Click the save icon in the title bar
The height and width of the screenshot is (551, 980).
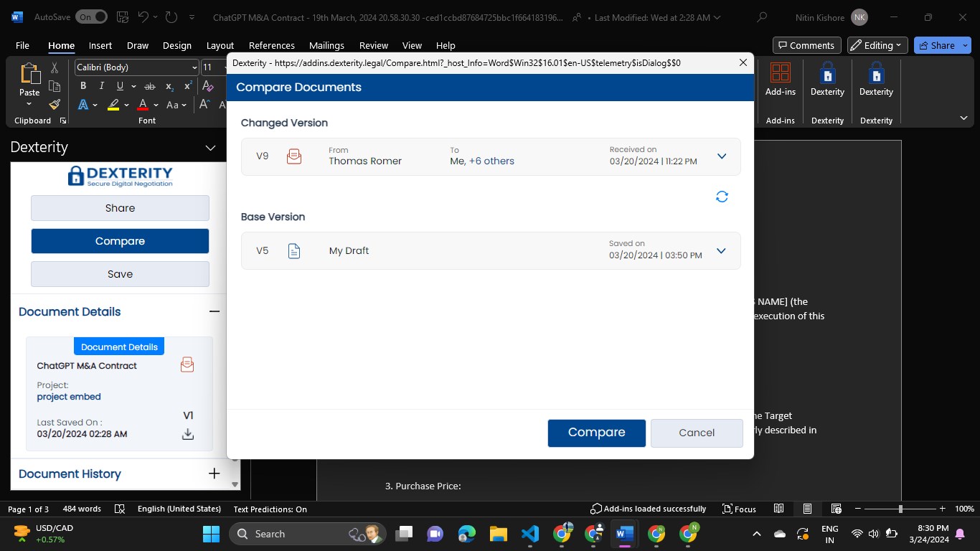[122, 17]
